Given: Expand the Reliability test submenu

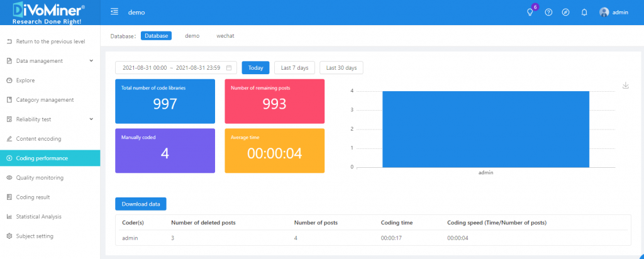Looking at the screenshot, I should pos(91,119).
